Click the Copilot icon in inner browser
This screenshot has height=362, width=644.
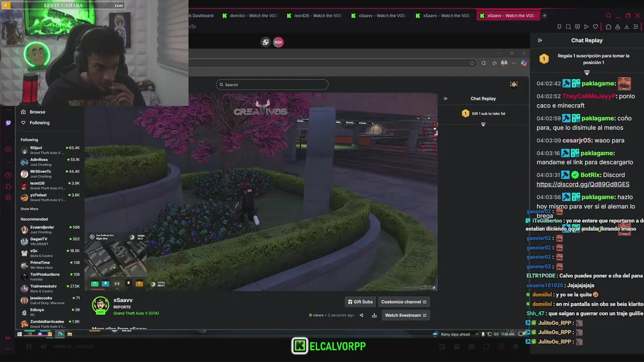524,63
